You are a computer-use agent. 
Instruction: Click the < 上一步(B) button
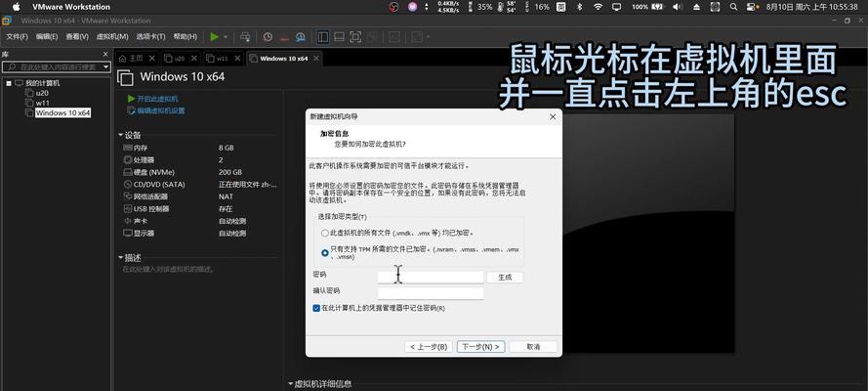[x=429, y=347]
